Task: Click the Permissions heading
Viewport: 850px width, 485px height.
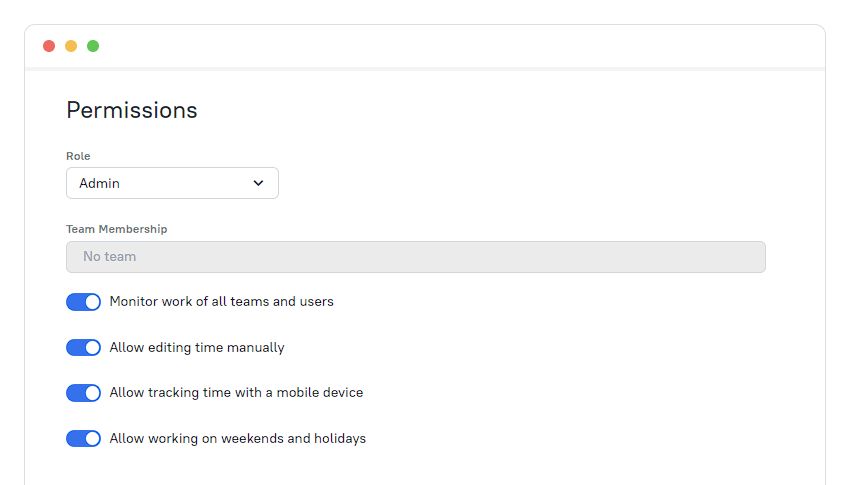Action: tap(132, 110)
